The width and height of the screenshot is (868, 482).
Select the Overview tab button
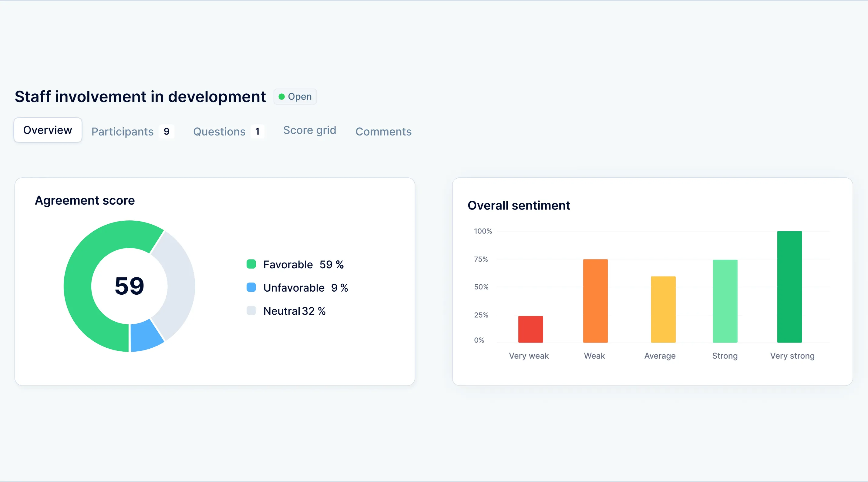(48, 130)
